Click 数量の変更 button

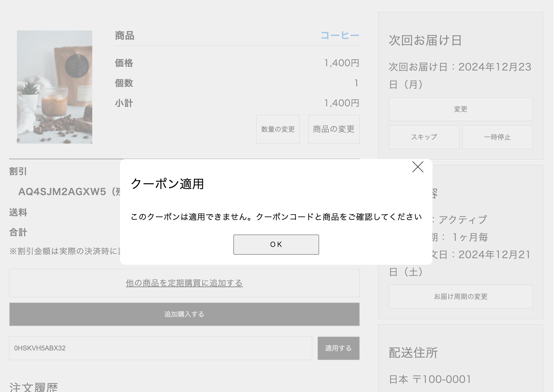click(278, 129)
